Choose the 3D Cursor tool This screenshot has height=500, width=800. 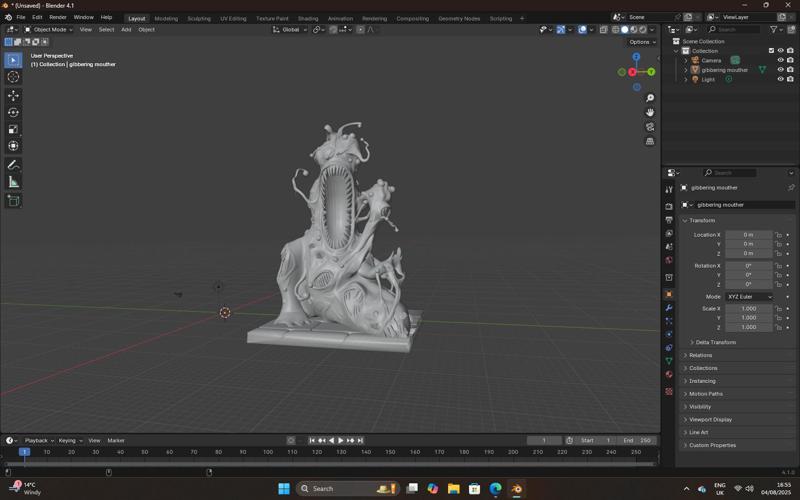point(13,77)
